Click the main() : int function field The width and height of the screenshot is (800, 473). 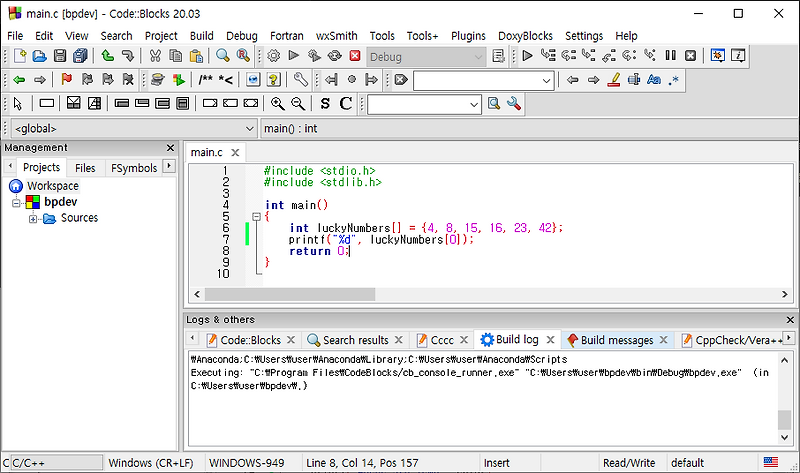tap(529, 129)
